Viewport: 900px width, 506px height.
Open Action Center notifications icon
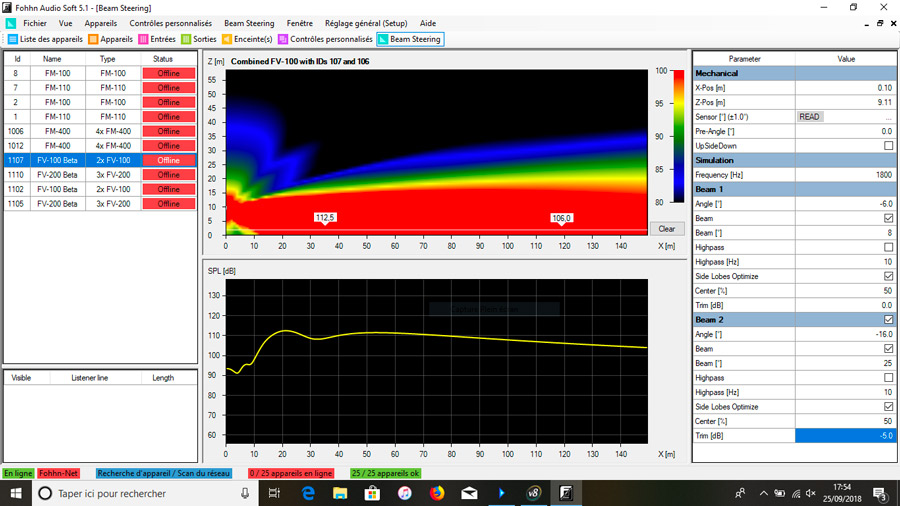click(879, 493)
